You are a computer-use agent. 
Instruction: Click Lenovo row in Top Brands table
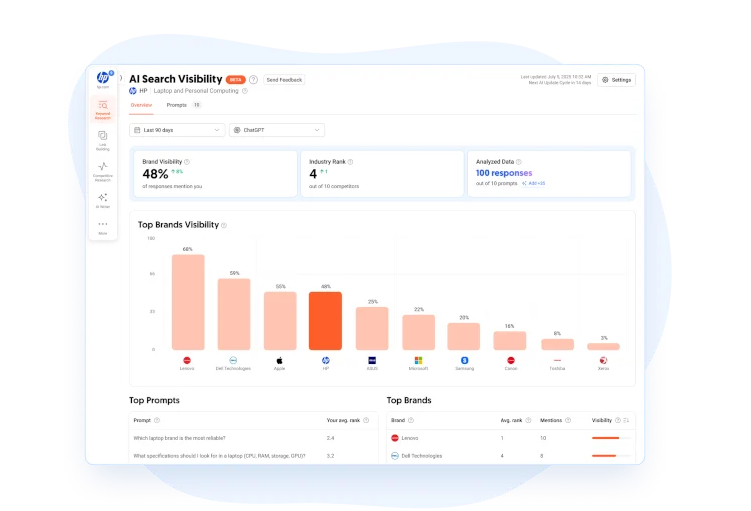click(x=511, y=438)
